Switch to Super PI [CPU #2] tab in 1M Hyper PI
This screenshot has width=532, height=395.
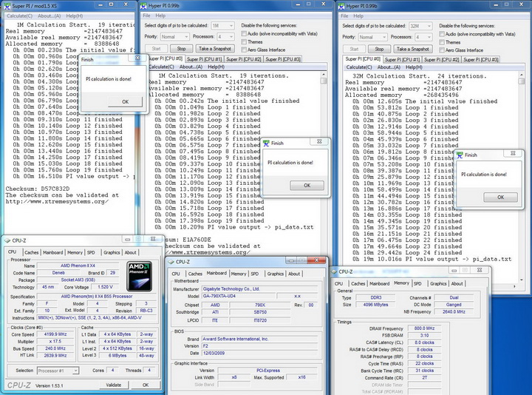pyautogui.click(x=243, y=59)
